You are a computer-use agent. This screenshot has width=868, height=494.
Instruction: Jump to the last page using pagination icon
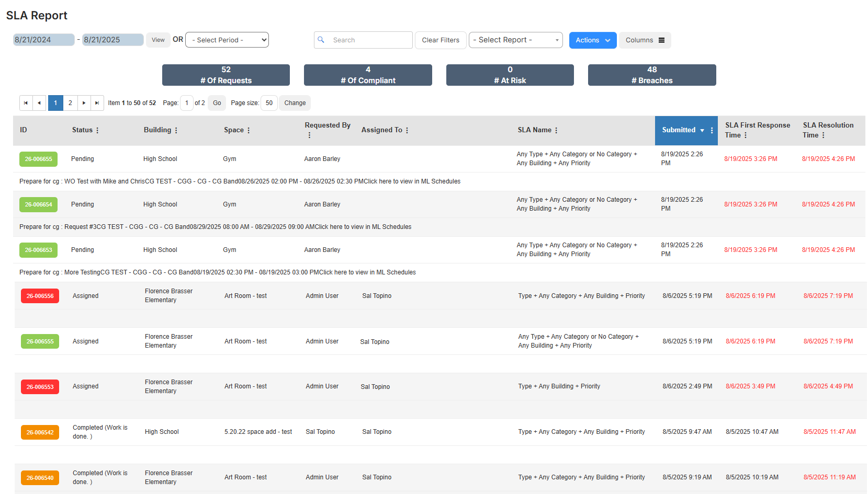97,103
